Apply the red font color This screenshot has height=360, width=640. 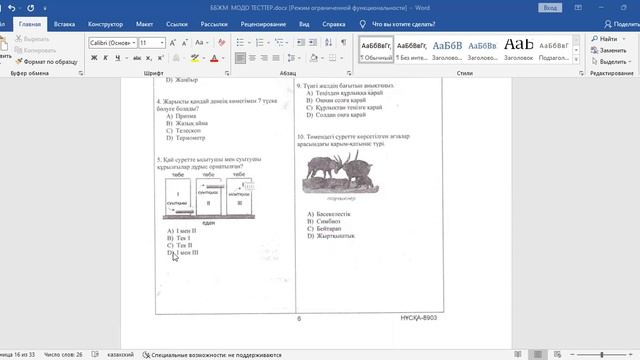214,58
